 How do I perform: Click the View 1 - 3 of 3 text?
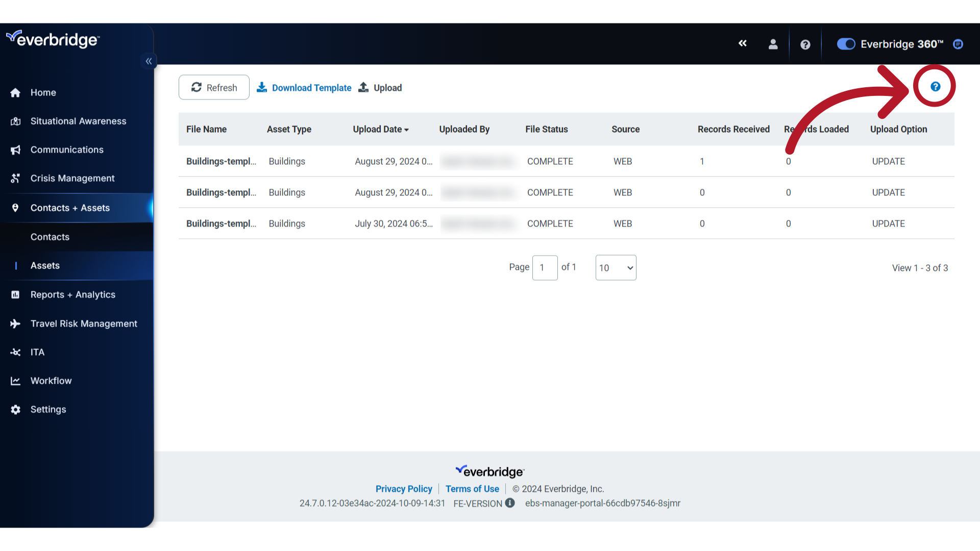click(920, 268)
